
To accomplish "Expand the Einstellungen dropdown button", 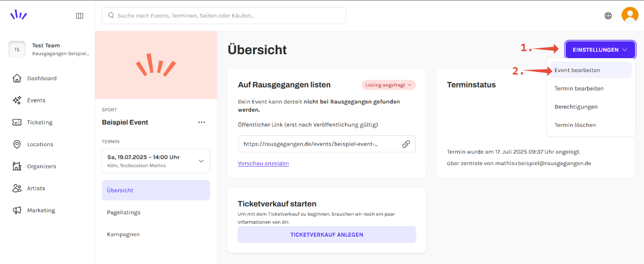I will (x=600, y=50).
